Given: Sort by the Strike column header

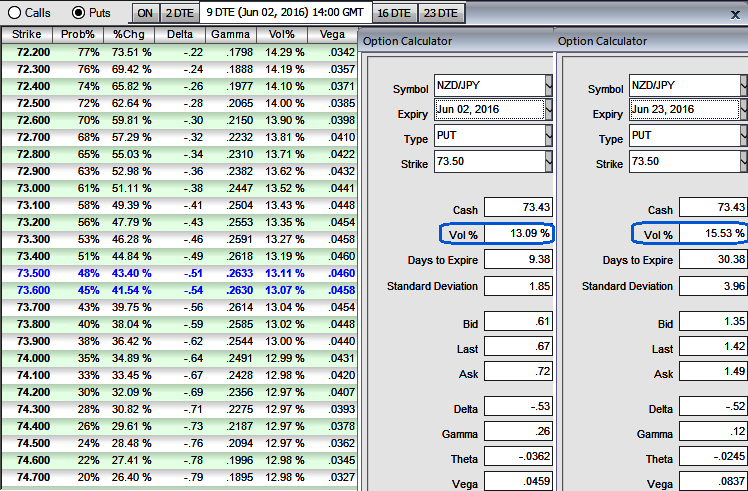Looking at the screenshot, I should 26,34.
